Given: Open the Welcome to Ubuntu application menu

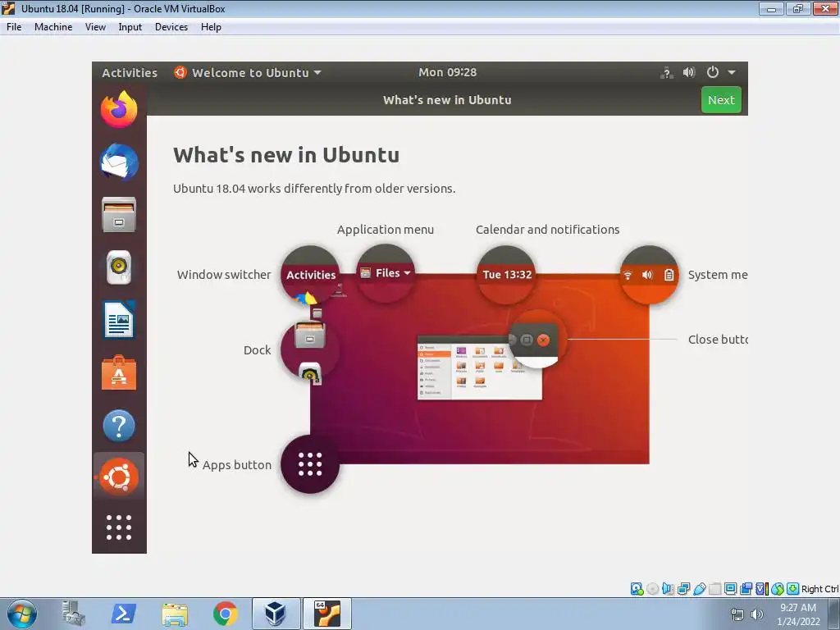Looking at the screenshot, I should coord(248,72).
